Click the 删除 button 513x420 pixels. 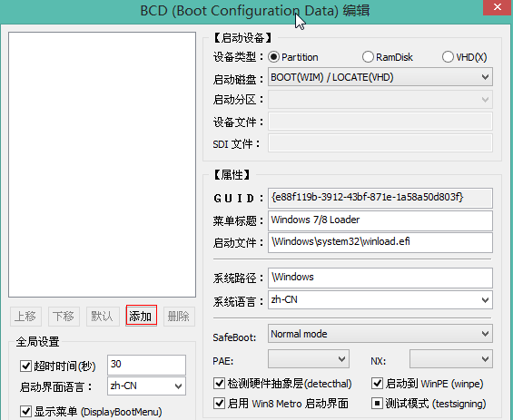(179, 317)
